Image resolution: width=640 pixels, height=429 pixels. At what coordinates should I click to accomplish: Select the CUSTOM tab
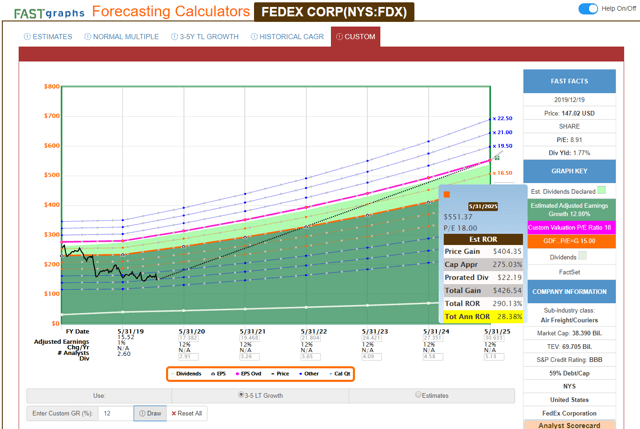[x=356, y=37]
